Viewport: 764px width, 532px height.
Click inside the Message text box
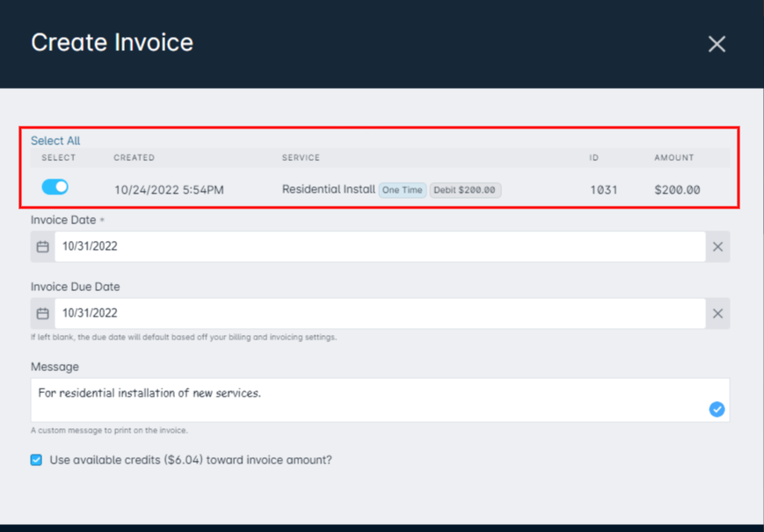(380, 400)
